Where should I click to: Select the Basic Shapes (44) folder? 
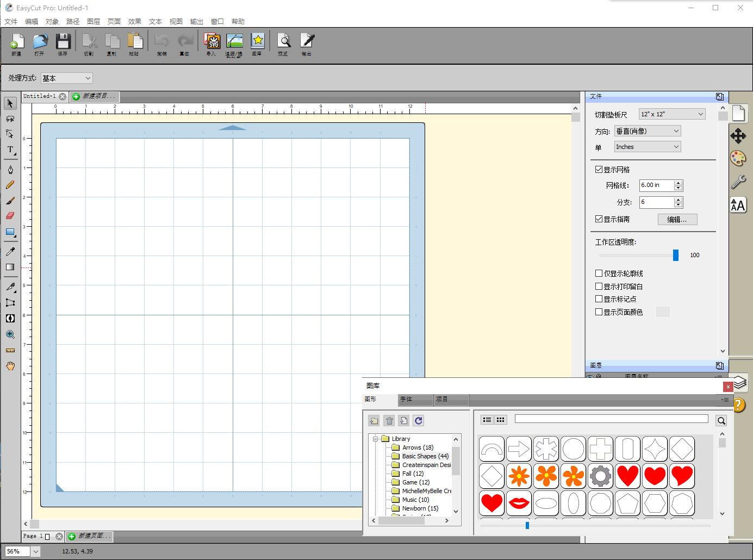[425, 456]
